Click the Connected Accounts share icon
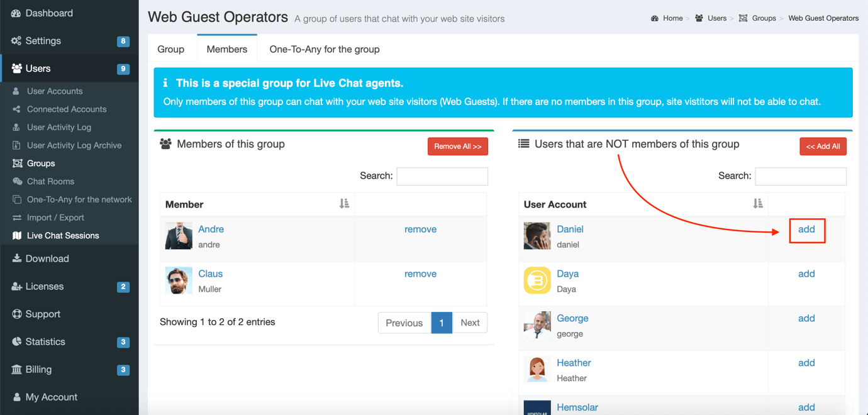Image resolution: width=868 pixels, height=415 pixels. coord(16,109)
